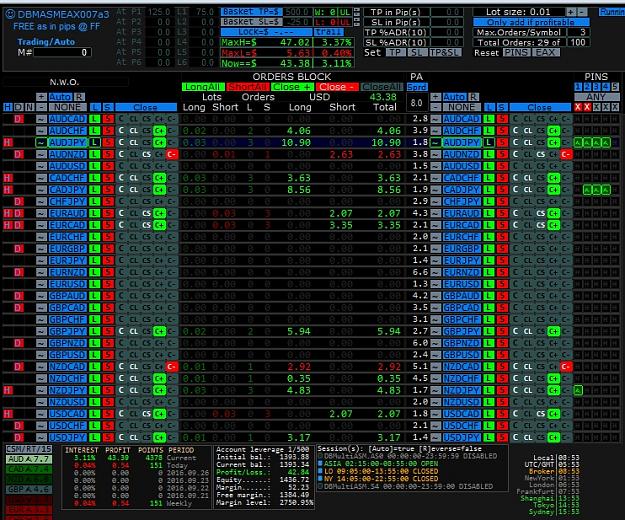
Task: Click the Auto button in the N.W.O. block
Action: [60, 97]
